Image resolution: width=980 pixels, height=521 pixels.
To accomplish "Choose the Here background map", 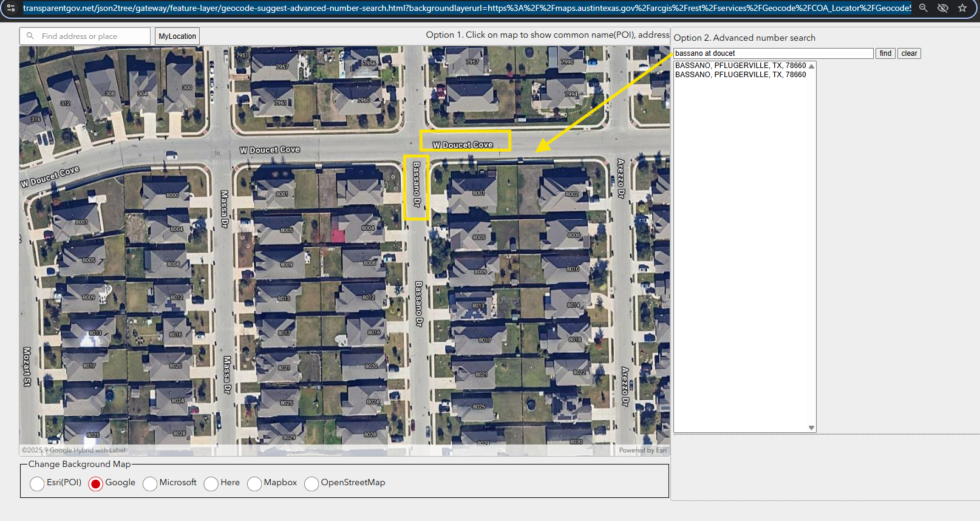I will (211, 483).
